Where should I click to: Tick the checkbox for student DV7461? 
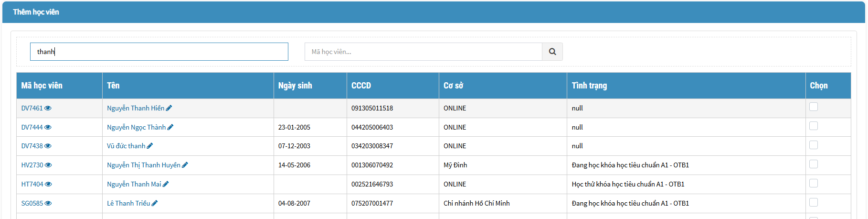814,107
